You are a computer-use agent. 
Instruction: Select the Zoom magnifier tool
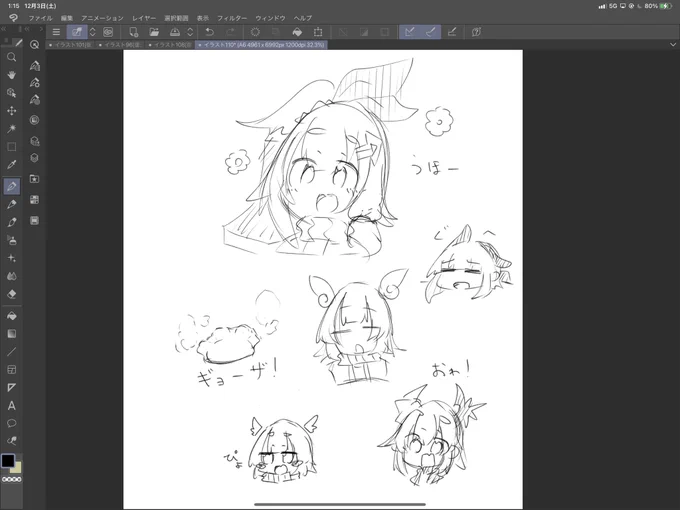12,57
